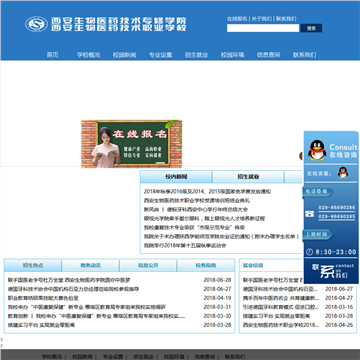Open 专业设置 in main navigation

pos(161,55)
